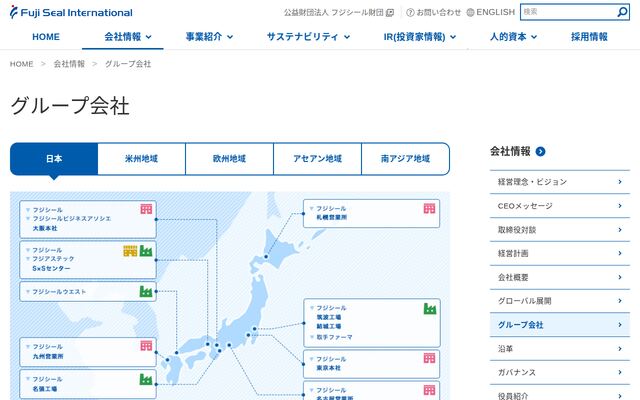Switch to the 欧州地域 tab
Screen dimensions: 640x400
point(229,159)
